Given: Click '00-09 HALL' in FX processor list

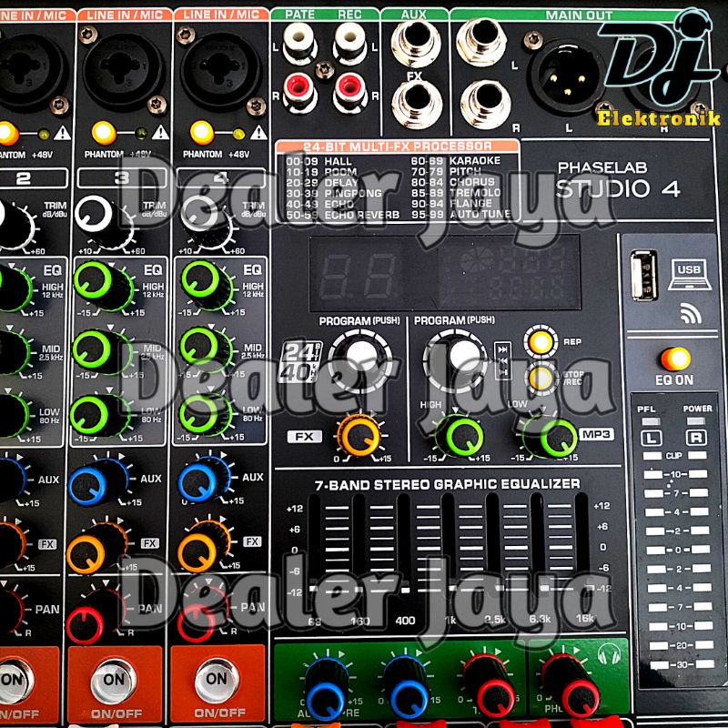Looking at the screenshot, I should [318, 161].
